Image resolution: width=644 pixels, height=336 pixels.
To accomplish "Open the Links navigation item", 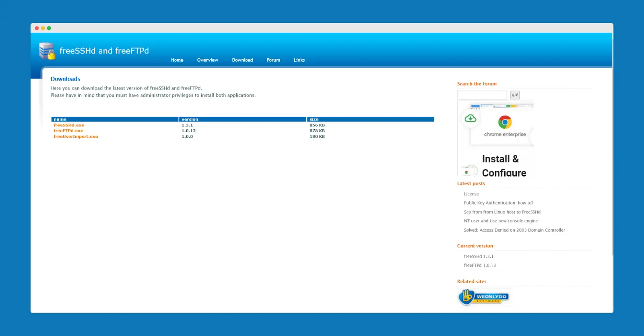I will coord(299,60).
